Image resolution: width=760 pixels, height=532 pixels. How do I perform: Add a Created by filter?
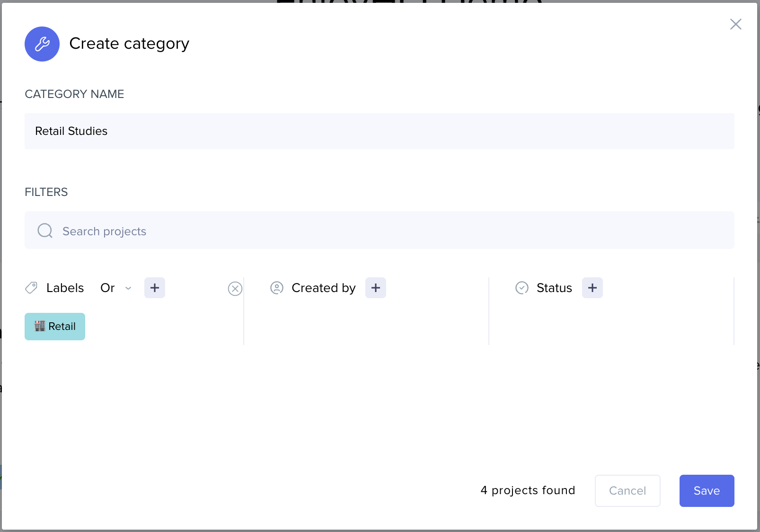tap(376, 288)
